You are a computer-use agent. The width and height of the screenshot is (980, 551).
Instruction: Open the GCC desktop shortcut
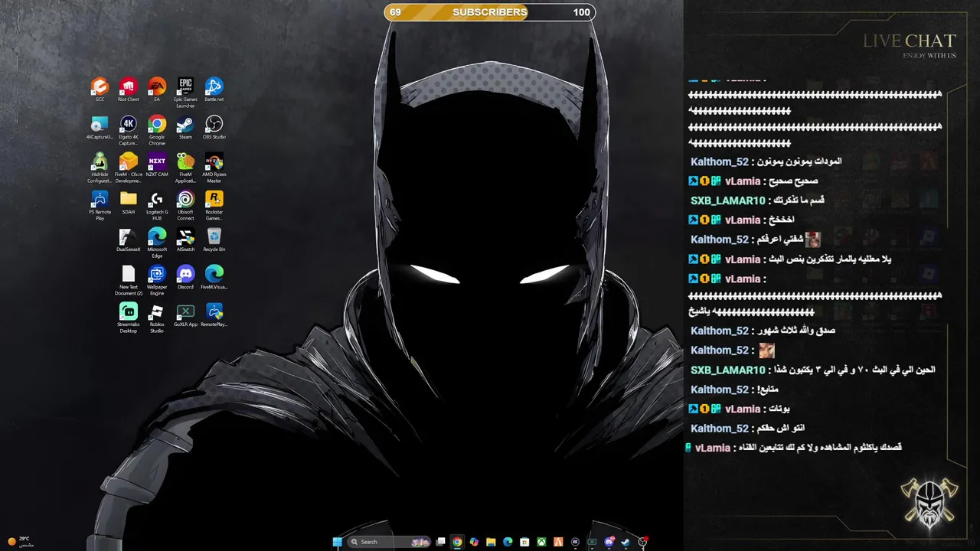100,89
